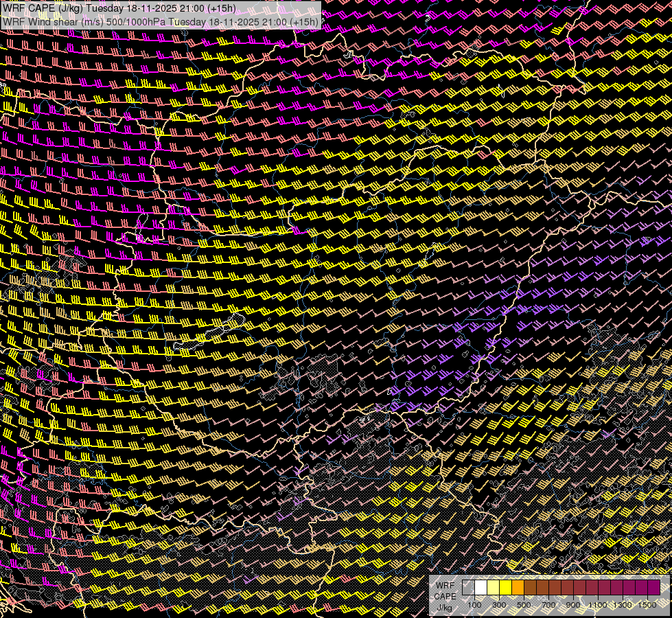
Task: Click the J/kg unit text in the legend
Action: (444, 608)
